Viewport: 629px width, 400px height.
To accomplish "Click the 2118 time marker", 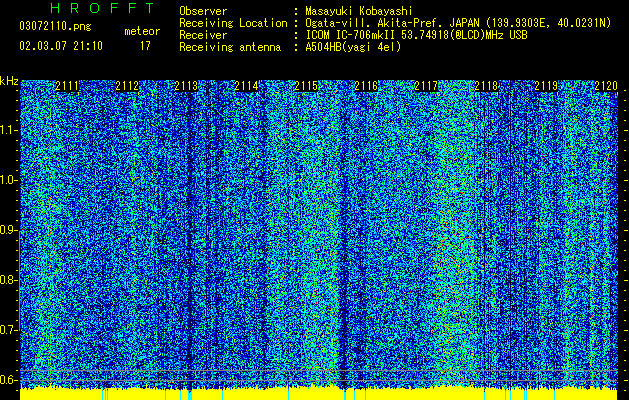I will 486,85.
